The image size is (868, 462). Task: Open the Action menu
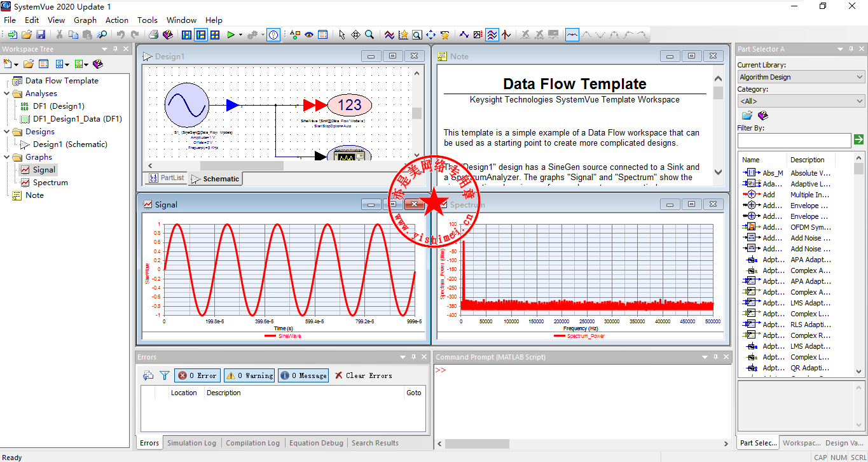coord(117,20)
